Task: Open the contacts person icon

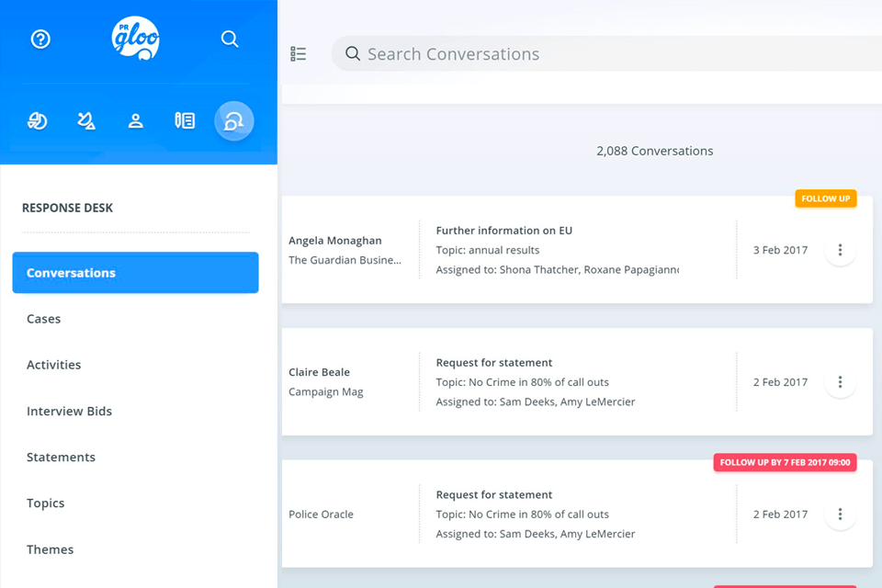Action: pyautogui.click(x=136, y=120)
